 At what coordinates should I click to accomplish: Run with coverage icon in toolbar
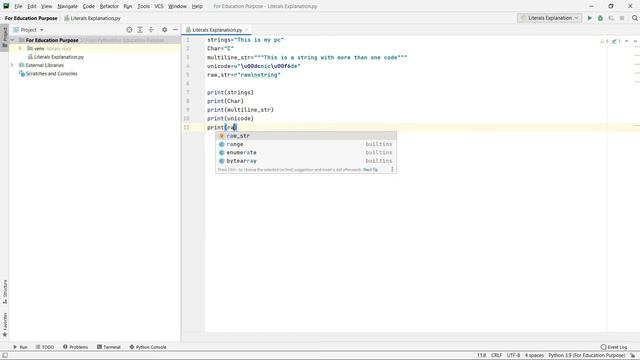(x=611, y=18)
